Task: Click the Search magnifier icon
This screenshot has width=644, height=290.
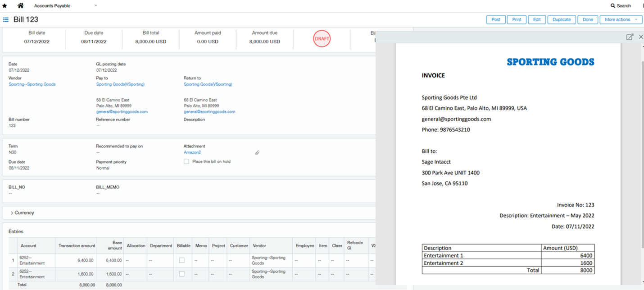Action: click(612, 5)
